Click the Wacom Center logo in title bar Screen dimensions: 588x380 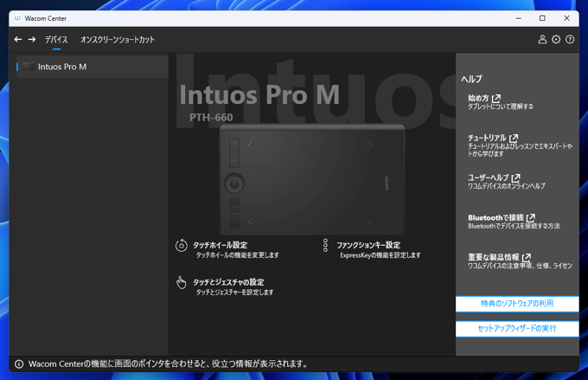point(17,18)
